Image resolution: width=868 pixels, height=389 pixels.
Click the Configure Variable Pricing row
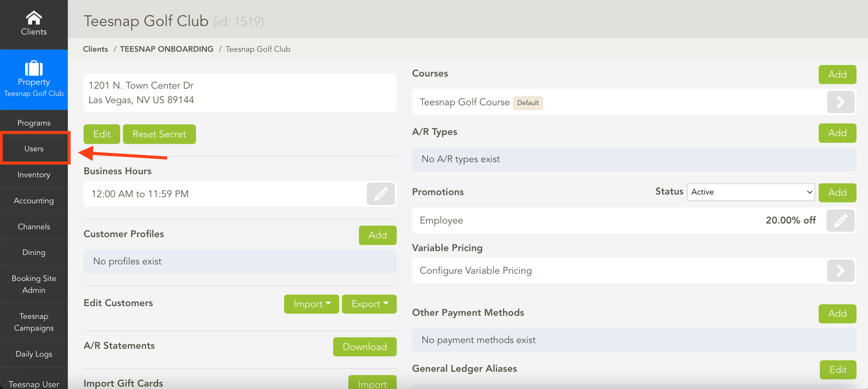(634, 271)
